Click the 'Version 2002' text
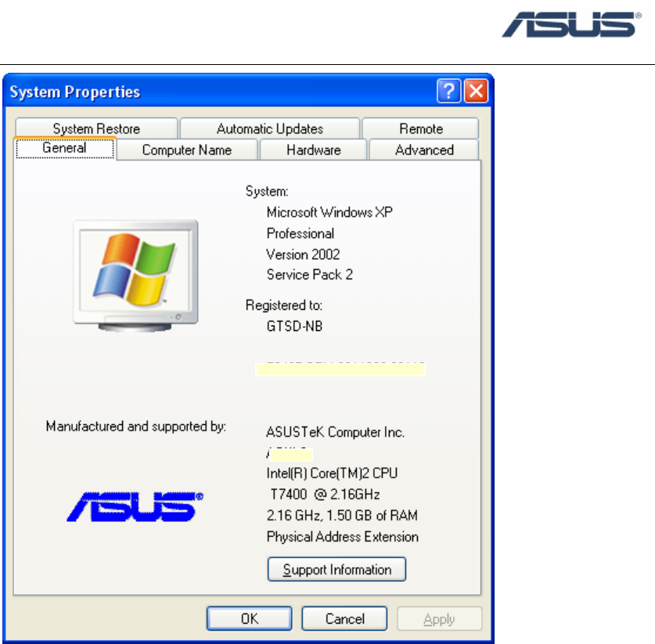Screen dimensions: 655x644 [304, 254]
